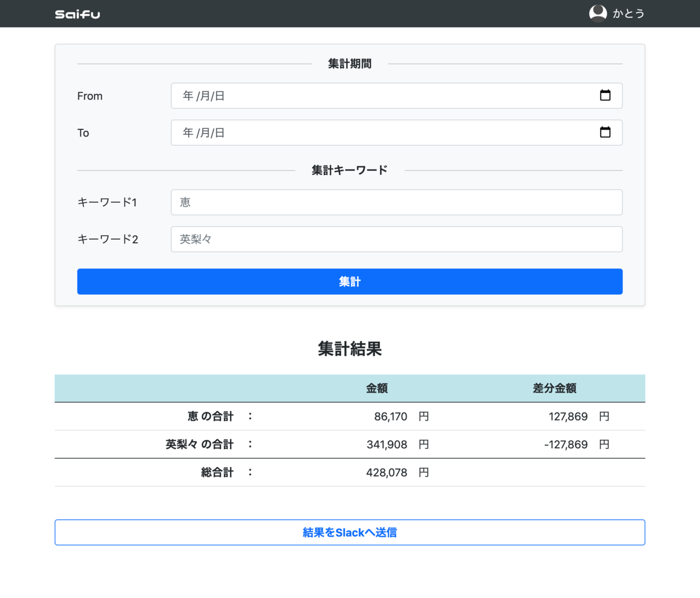Click the 集計 button to aggregate

click(x=349, y=281)
